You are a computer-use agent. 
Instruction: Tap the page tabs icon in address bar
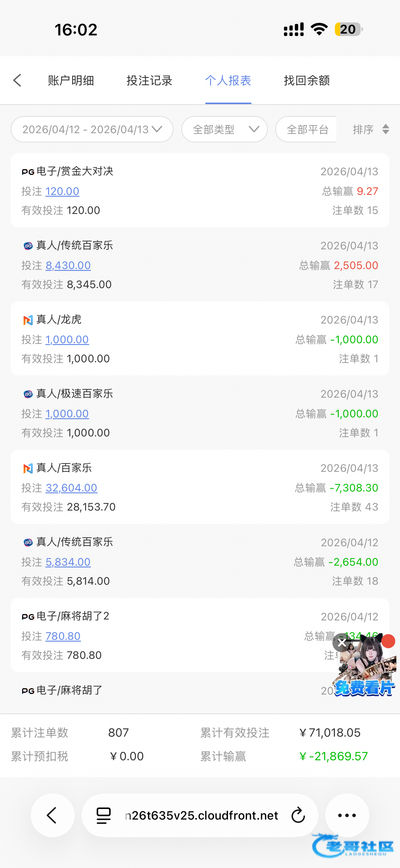click(x=104, y=815)
